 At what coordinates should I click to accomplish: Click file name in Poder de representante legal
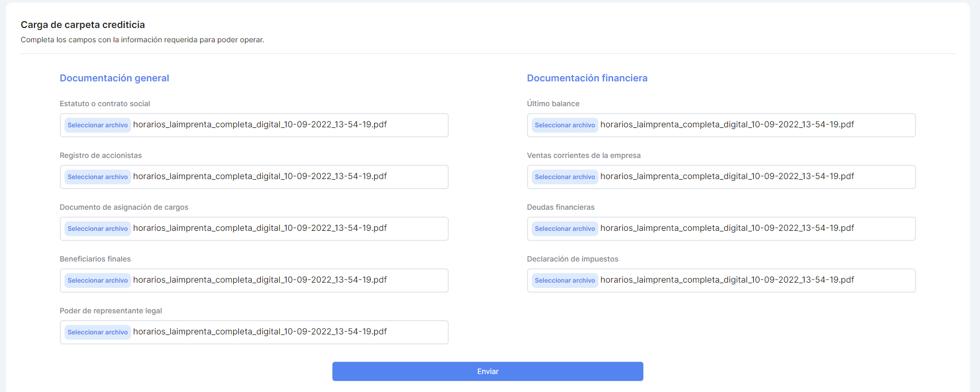(x=260, y=332)
